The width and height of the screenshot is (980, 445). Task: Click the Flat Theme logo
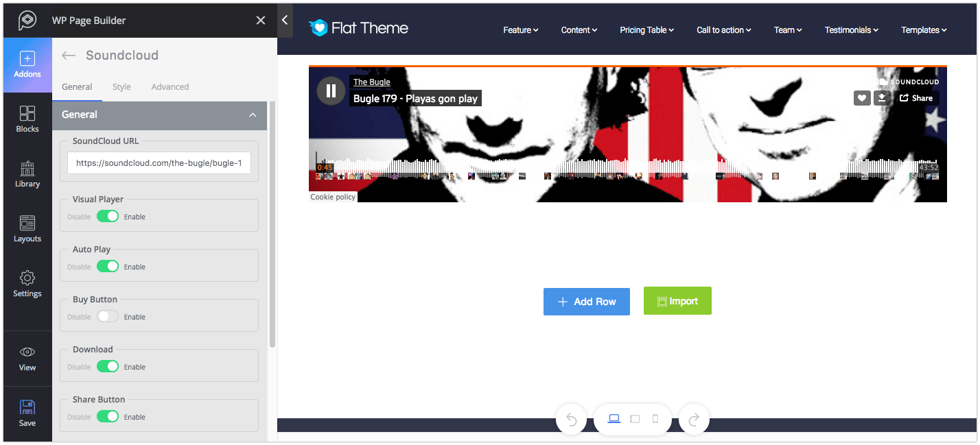pyautogui.click(x=358, y=28)
